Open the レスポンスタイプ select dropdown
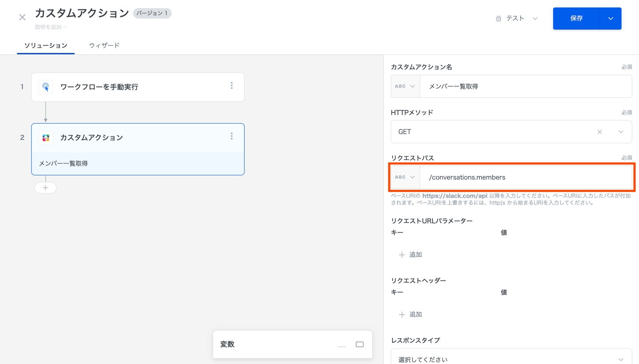Image resolution: width=639 pixels, height=364 pixels. (x=621, y=359)
